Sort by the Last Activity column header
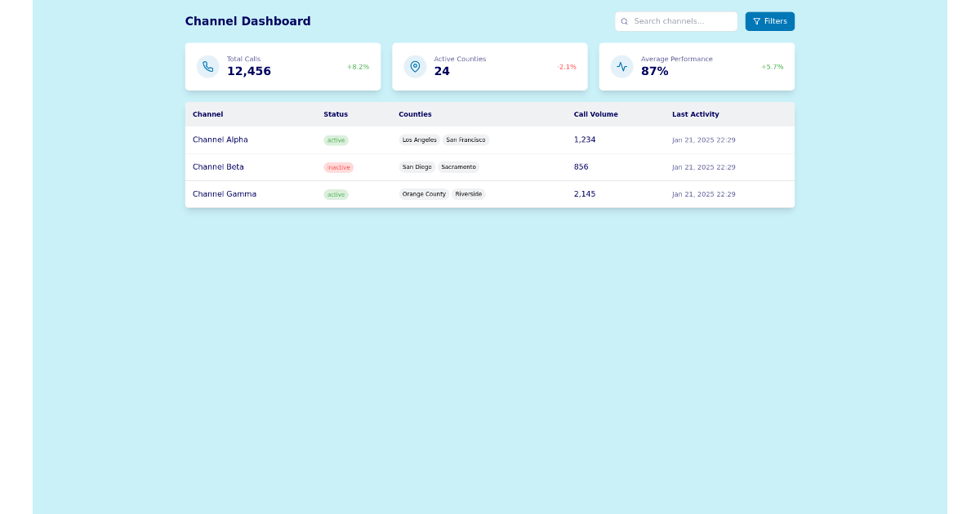The height and width of the screenshot is (514, 980). tap(694, 114)
